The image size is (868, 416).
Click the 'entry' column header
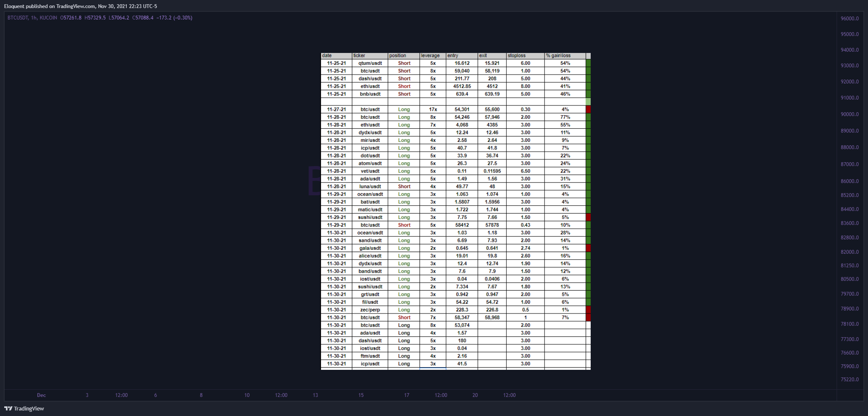[x=462, y=55]
